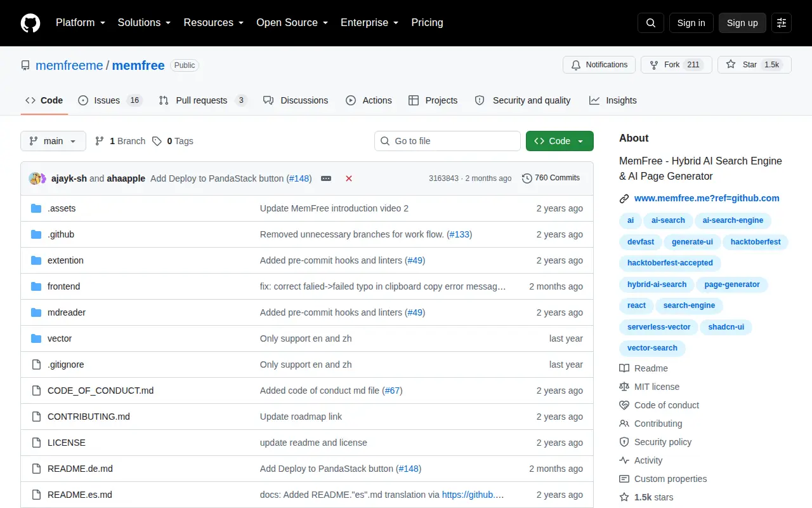This screenshot has height=508, width=812.
Task: View the 760 Commits history
Action: point(551,178)
